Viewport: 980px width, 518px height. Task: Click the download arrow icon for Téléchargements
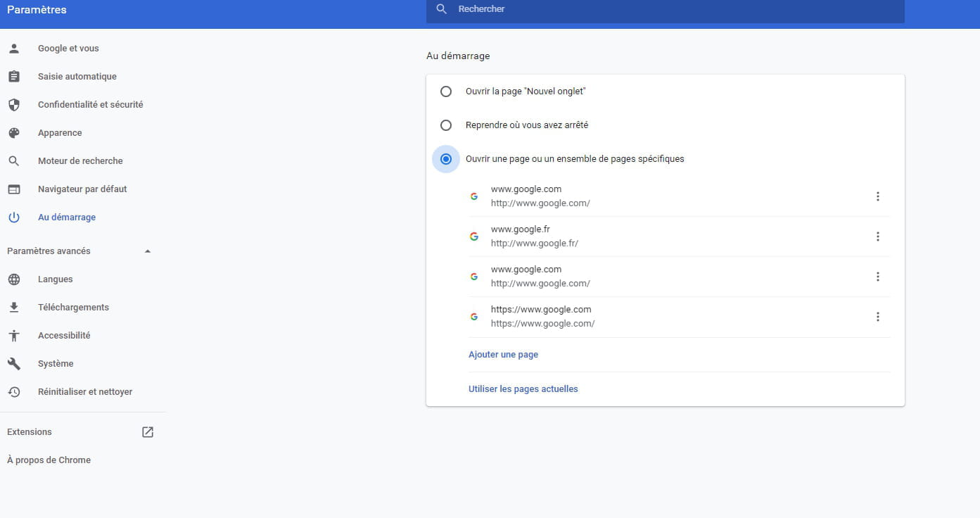coord(13,308)
